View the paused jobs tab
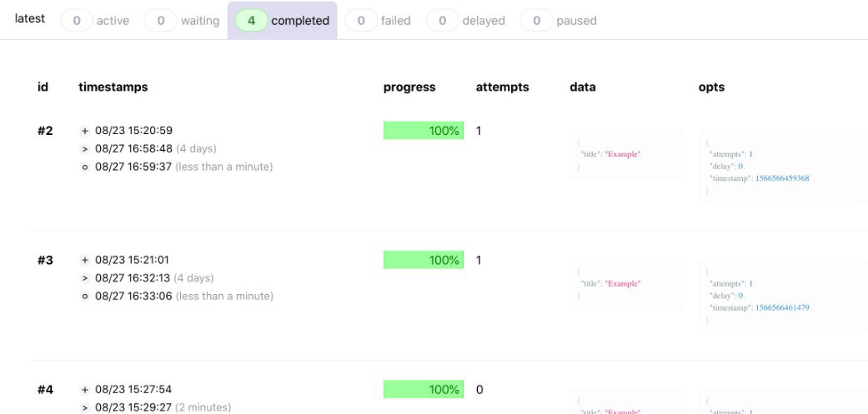 point(559,21)
